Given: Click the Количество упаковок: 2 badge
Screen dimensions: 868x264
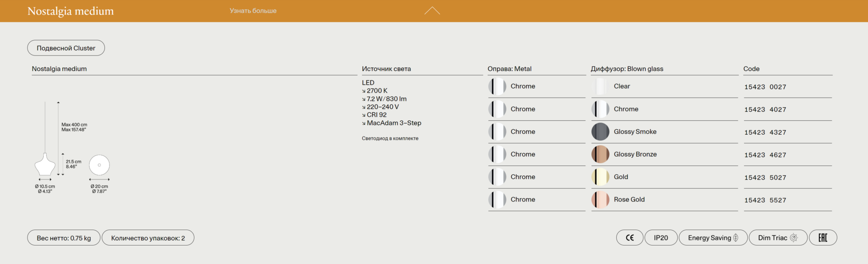Looking at the screenshot, I should [x=148, y=238].
